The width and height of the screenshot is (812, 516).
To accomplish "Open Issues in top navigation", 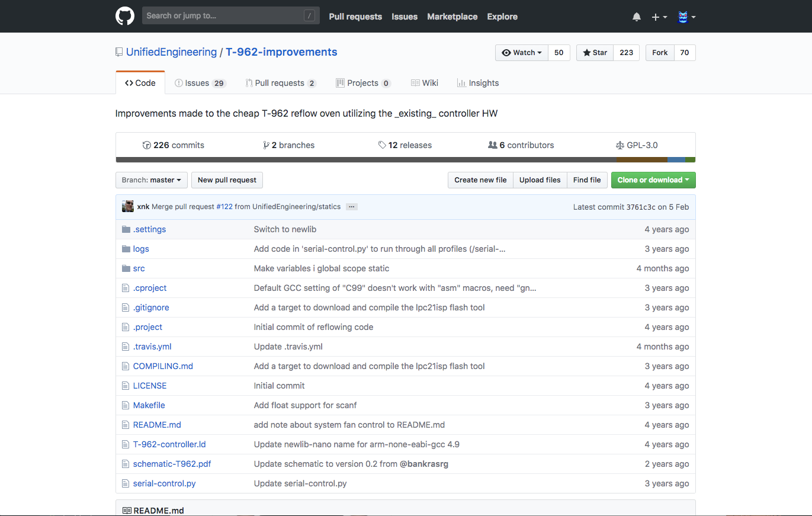I will coord(405,17).
